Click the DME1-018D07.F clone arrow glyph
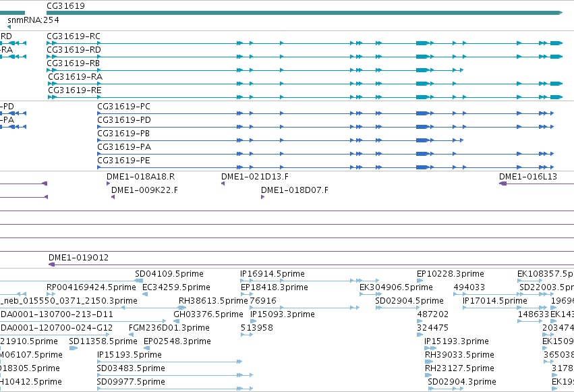The width and height of the screenshot is (574, 392). pyautogui.click(x=263, y=197)
